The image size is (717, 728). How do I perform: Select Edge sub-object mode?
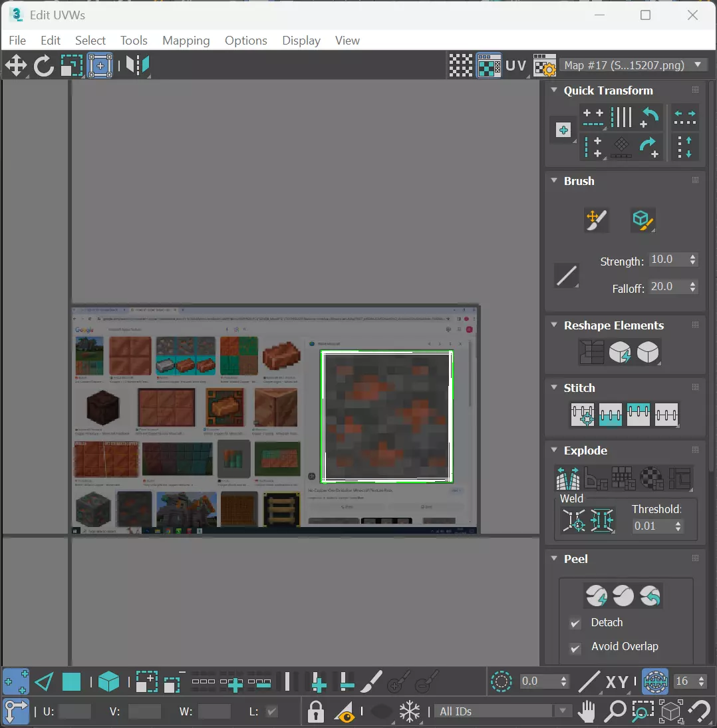[x=44, y=681]
